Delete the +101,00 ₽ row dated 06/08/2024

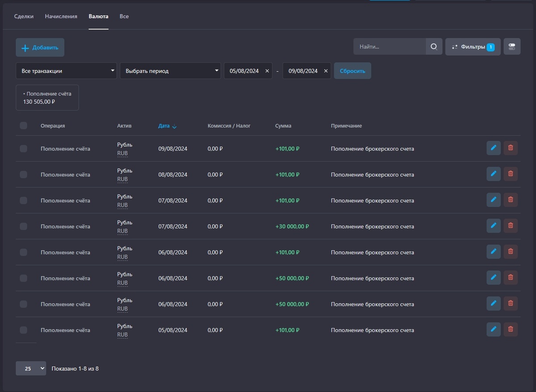(511, 251)
